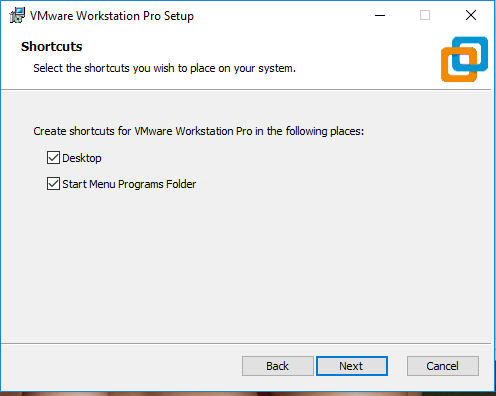Click the "VMware Workstation Pro Setup" title text
Viewport: 496px width, 396px height.
[x=112, y=16]
